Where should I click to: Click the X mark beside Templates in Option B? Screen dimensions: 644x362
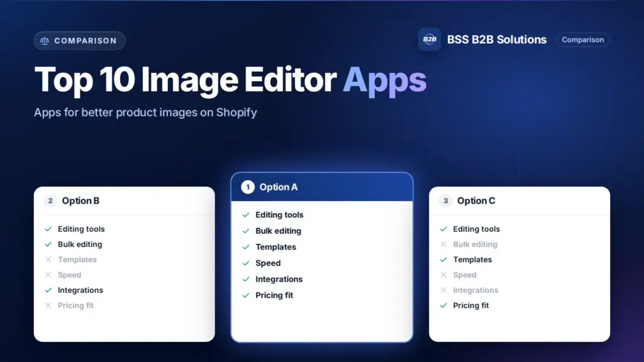pos(48,260)
